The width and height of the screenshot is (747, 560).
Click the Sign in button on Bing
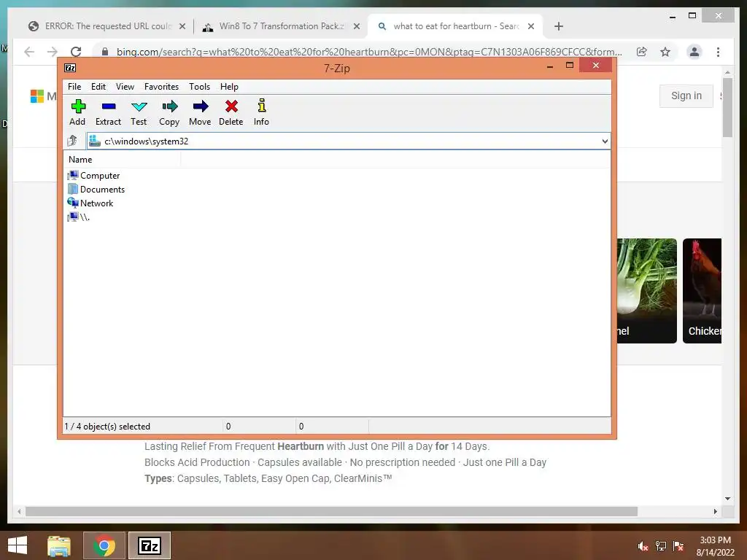pos(686,96)
